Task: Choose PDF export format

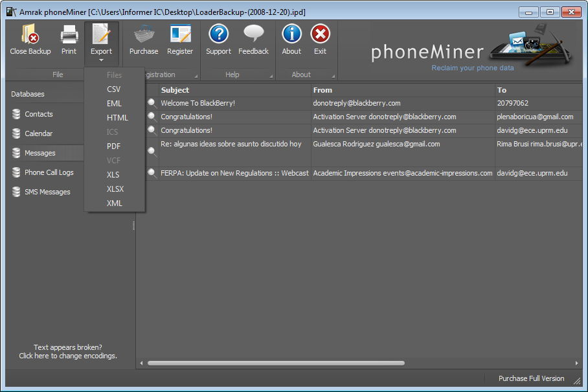Action: click(113, 146)
